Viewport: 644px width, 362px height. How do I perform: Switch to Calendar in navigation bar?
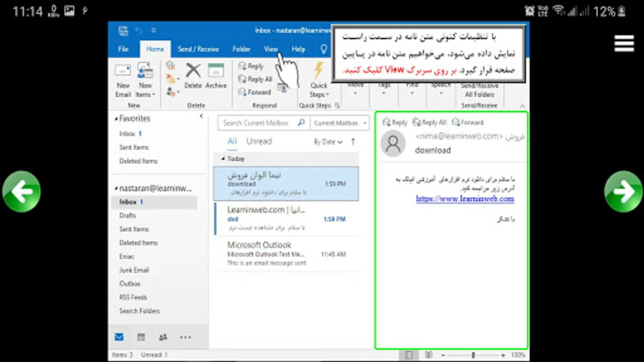141,337
